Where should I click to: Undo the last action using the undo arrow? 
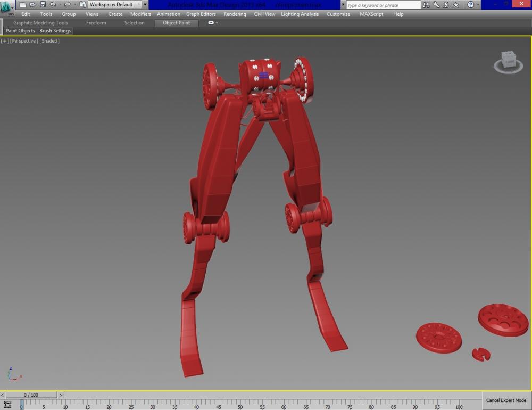coord(53,5)
